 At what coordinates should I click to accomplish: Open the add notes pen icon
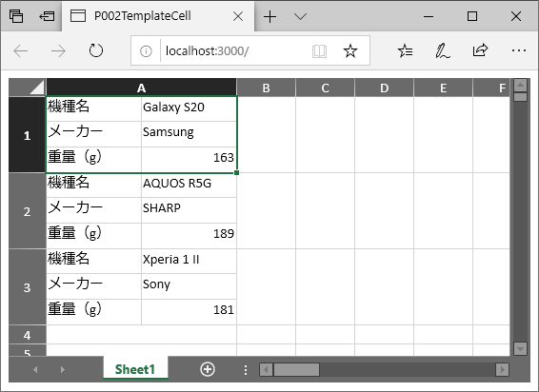(443, 50)
